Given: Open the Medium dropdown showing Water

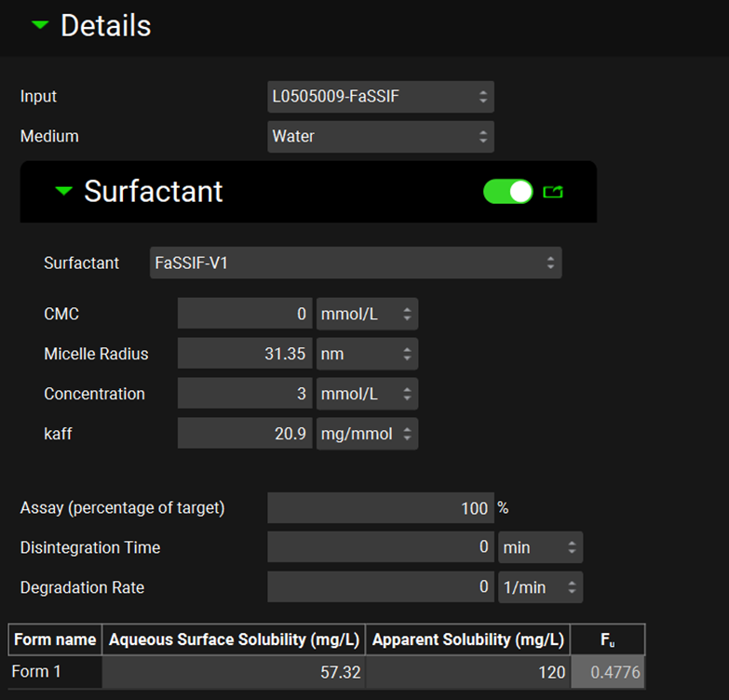Looking at the screenshot, I should (x=380, y=137).
